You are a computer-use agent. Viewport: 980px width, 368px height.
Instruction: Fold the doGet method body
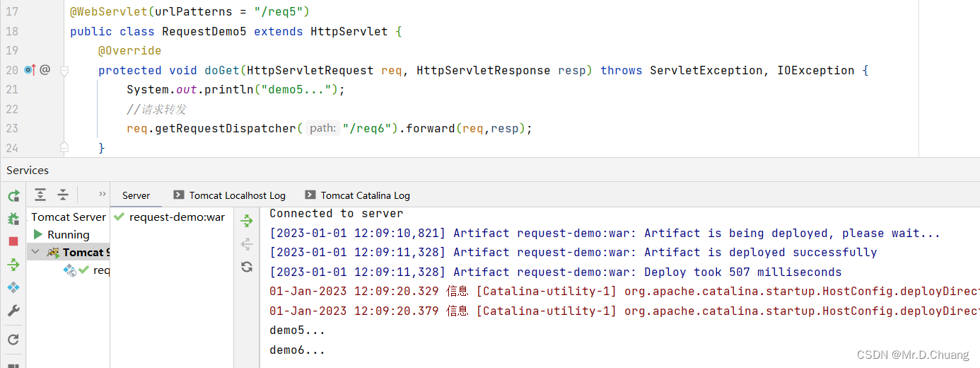pyautogui.click(x=64, y=71)
